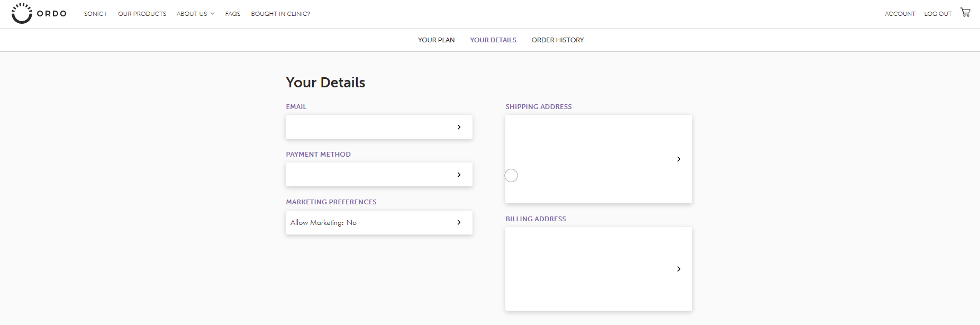Go to the Order History tab
980x325 pixels.
click(558, 40)
